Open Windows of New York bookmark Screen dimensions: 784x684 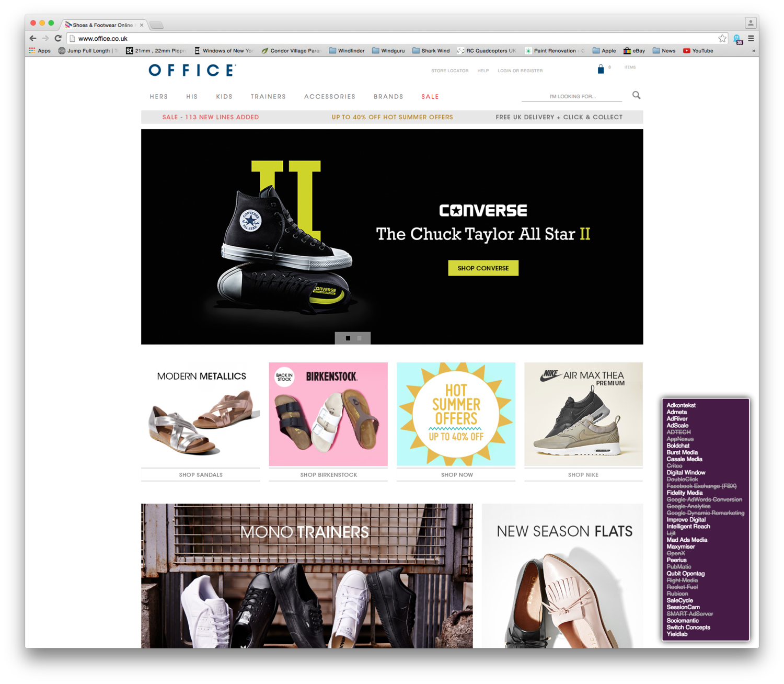pos(223,51)
